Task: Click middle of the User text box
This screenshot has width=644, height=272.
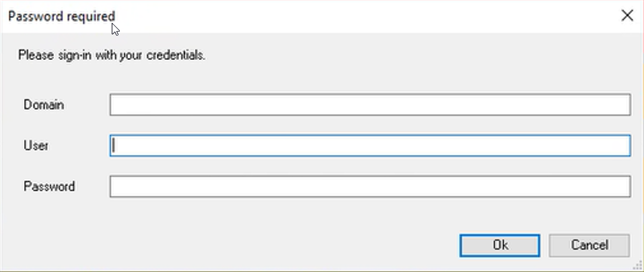Action: 370,145
